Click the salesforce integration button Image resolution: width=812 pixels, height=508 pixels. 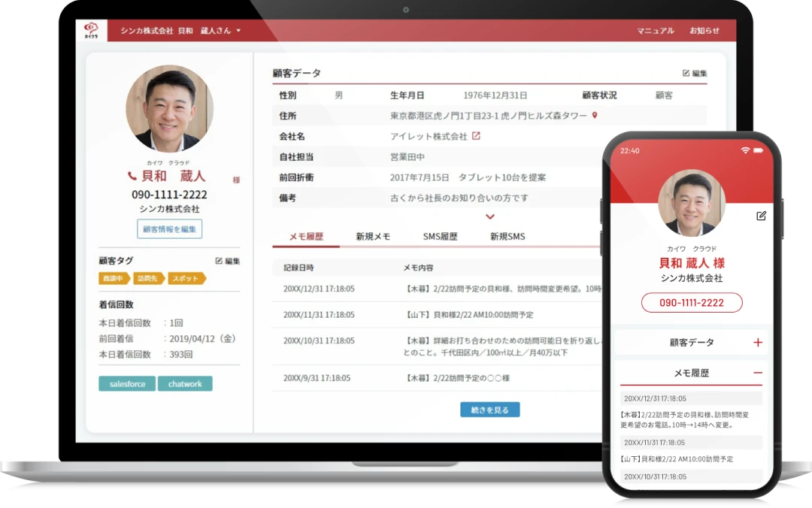tap(127, 384)
